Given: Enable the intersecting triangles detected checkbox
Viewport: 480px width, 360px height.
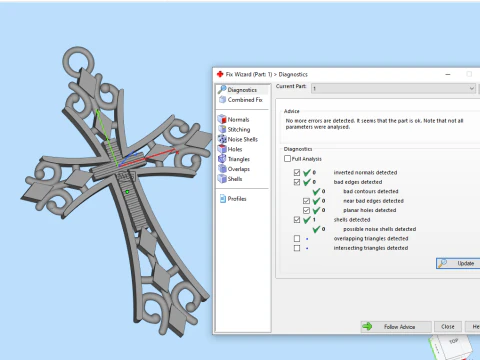Looking at the screenshot, I should (x=297, y=248).
